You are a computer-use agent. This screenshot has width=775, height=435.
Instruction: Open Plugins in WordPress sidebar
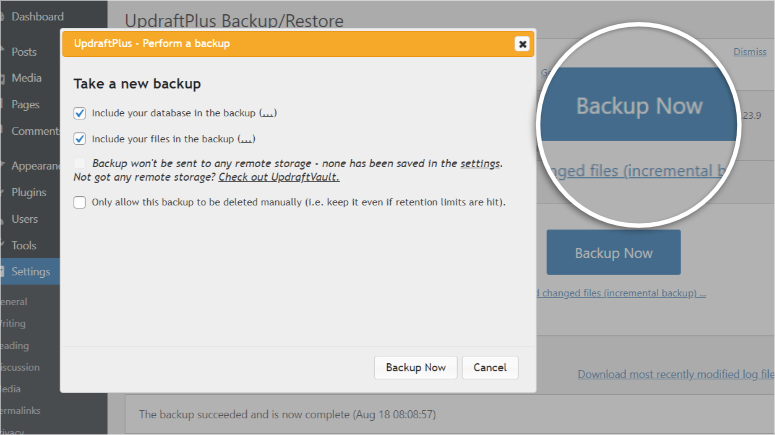(x=29, y=192)
